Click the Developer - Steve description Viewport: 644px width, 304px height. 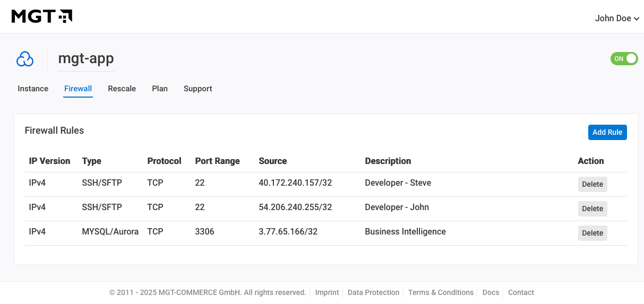398,183
